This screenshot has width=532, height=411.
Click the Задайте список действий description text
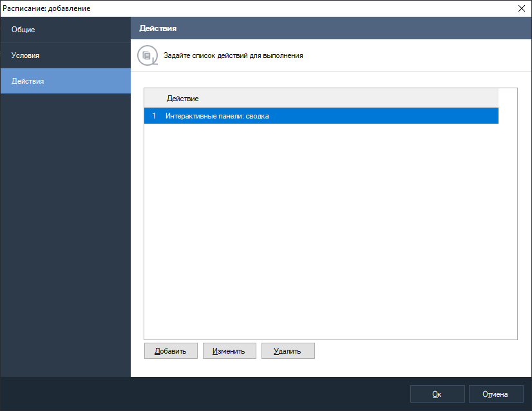tap(233, 55)
